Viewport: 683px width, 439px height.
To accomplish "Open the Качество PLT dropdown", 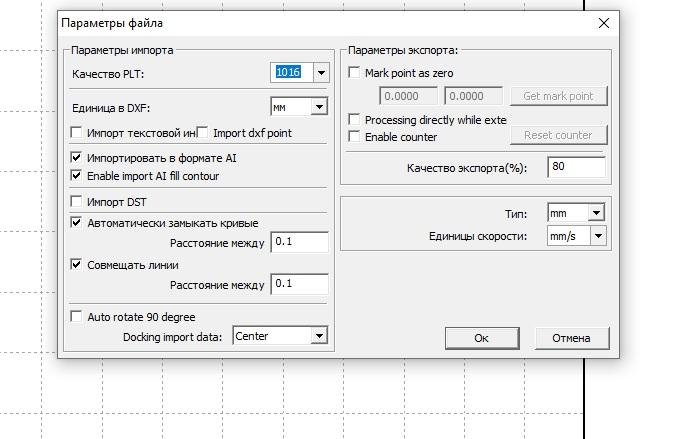I will 320,73.
